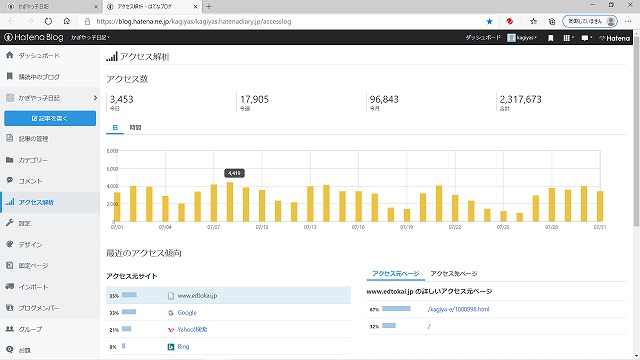
Task: Select the 時間 (hourly) chart tab
Action: 136,128
